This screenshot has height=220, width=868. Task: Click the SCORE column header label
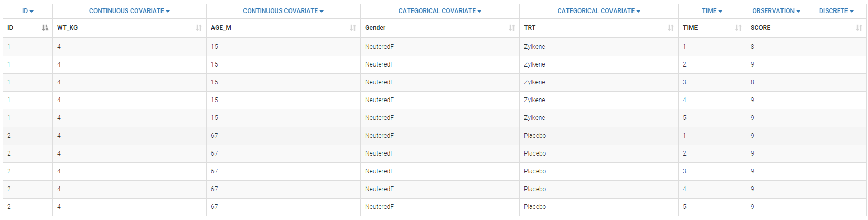pos(760,28)
